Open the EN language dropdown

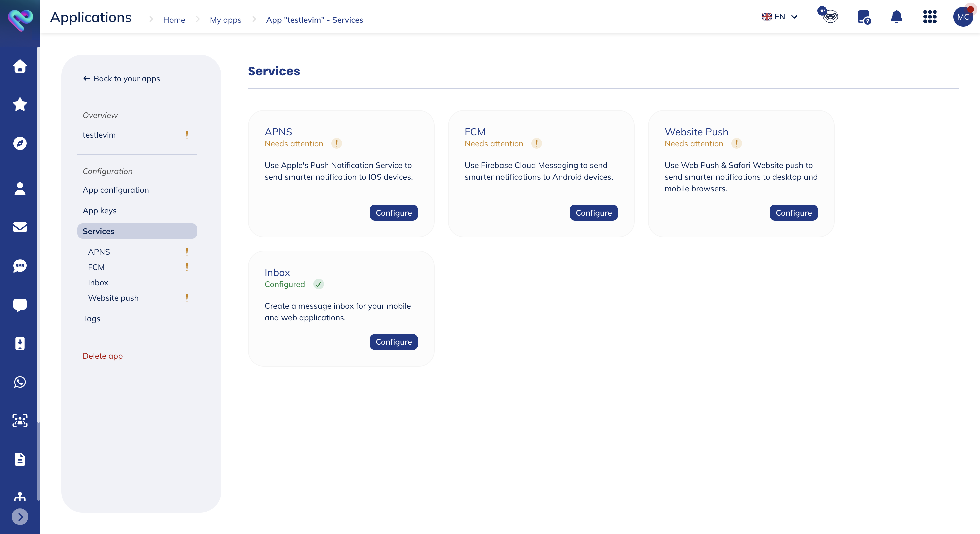780,17
